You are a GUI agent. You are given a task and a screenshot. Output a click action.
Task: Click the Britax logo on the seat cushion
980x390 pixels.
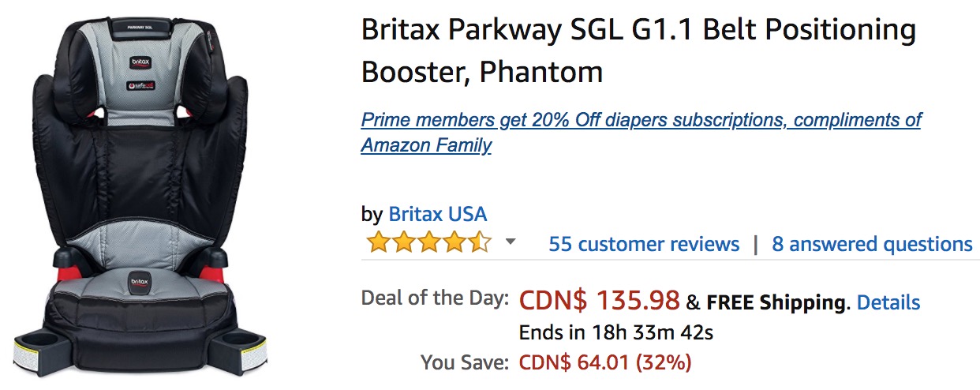141,278
